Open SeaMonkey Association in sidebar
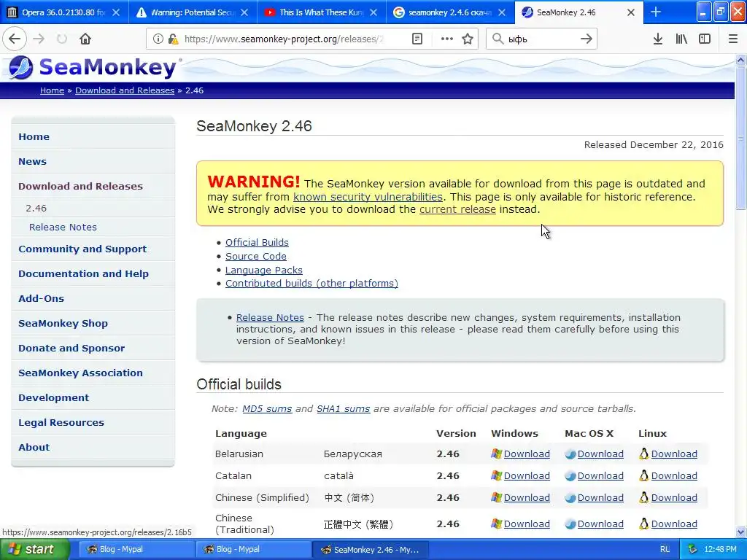The height and width of the screenshot is (560, 747). click(x=80, y=373)
